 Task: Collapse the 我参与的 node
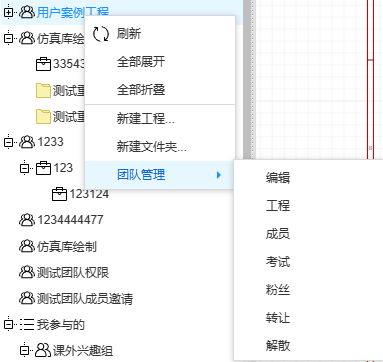click(x=8, y=324)
